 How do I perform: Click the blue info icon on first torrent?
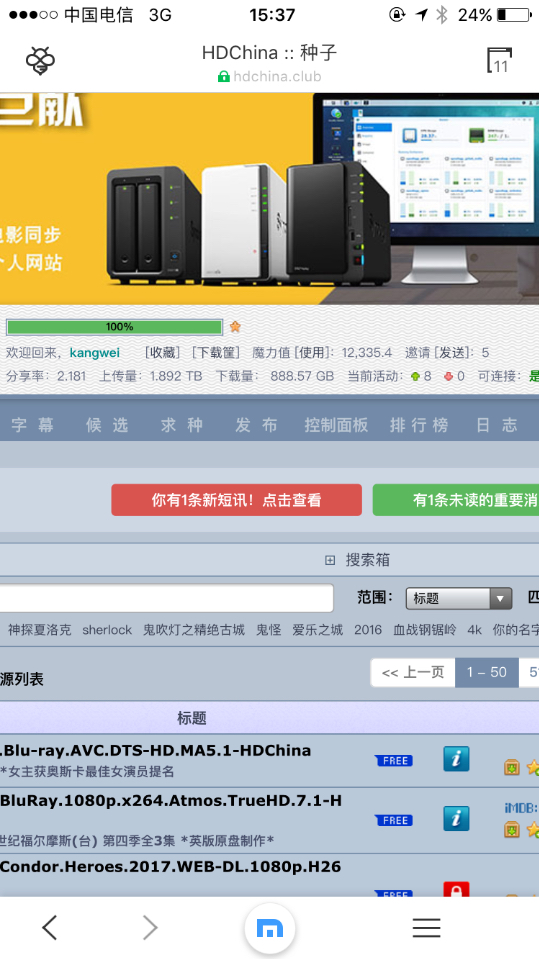pyautogui.click(x=456, y=759)
